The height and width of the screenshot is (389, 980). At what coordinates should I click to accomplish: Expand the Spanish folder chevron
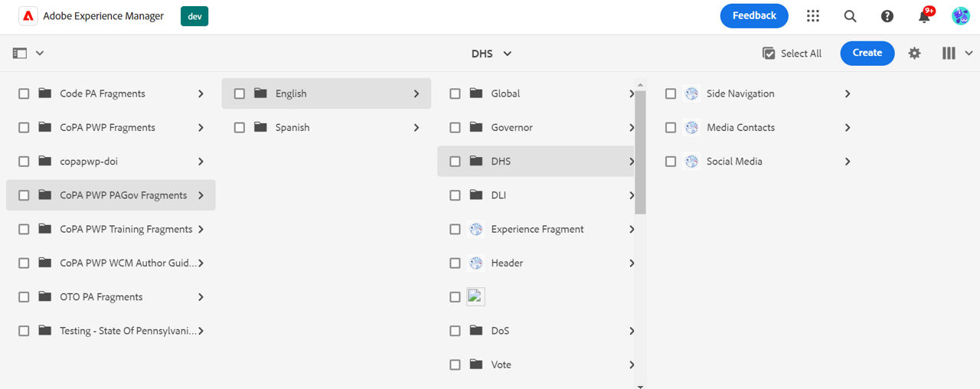[416, 128]
